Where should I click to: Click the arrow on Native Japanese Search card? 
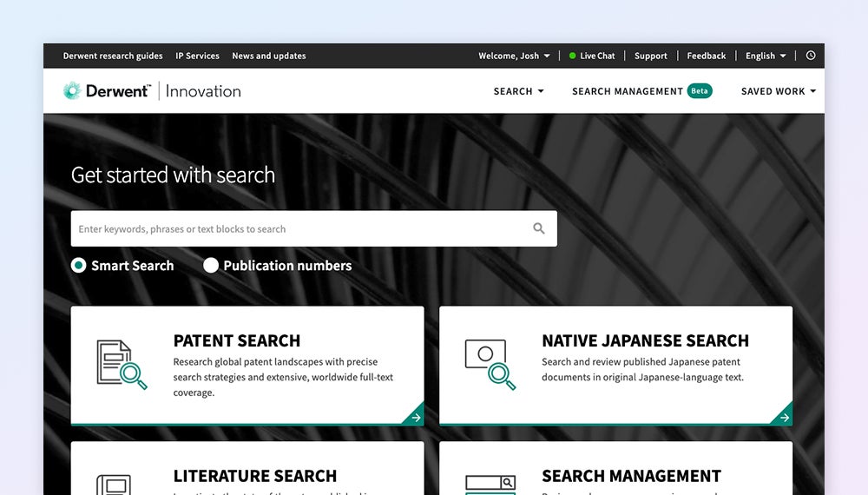785,418
